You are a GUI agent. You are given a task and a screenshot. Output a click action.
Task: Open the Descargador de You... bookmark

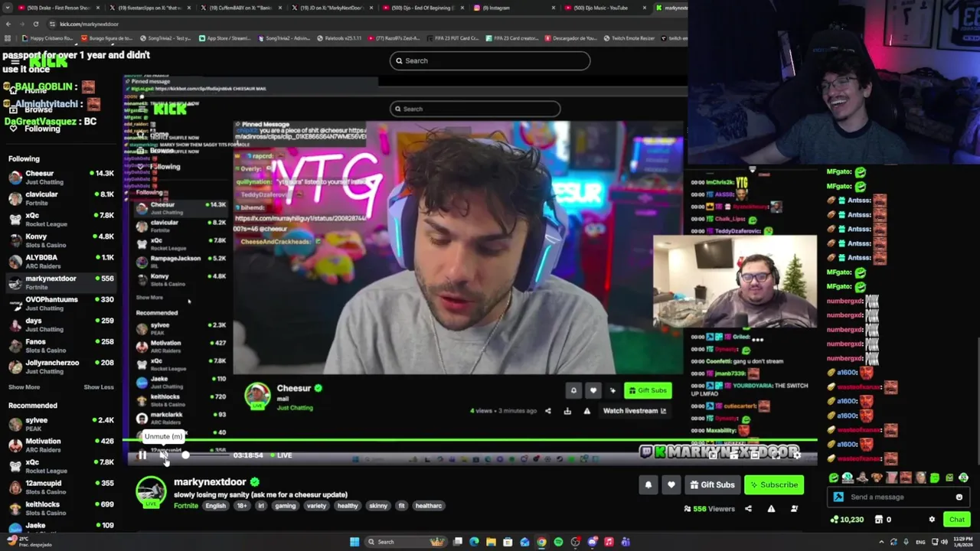(570, 38)
